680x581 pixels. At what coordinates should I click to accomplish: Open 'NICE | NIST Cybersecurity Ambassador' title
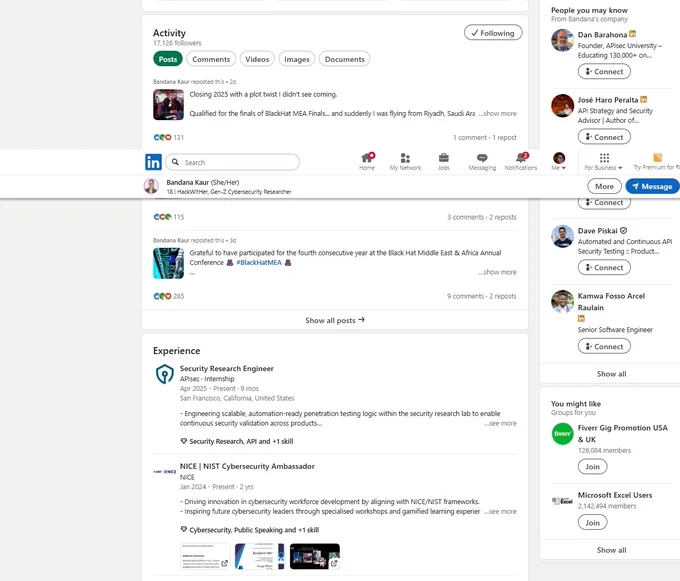point(247,467)
